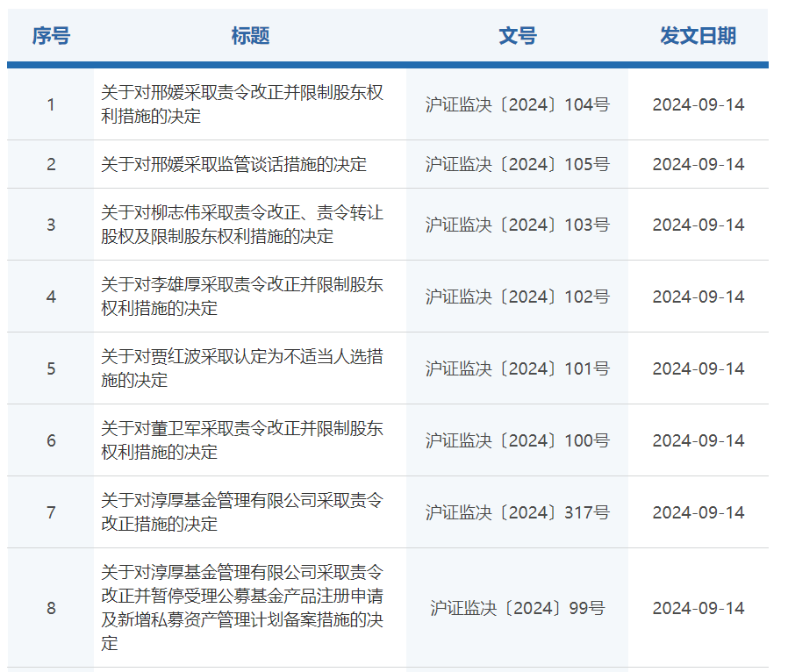
Task: Select document number 沪证监决〔2024〕104号
Action: 518,104
